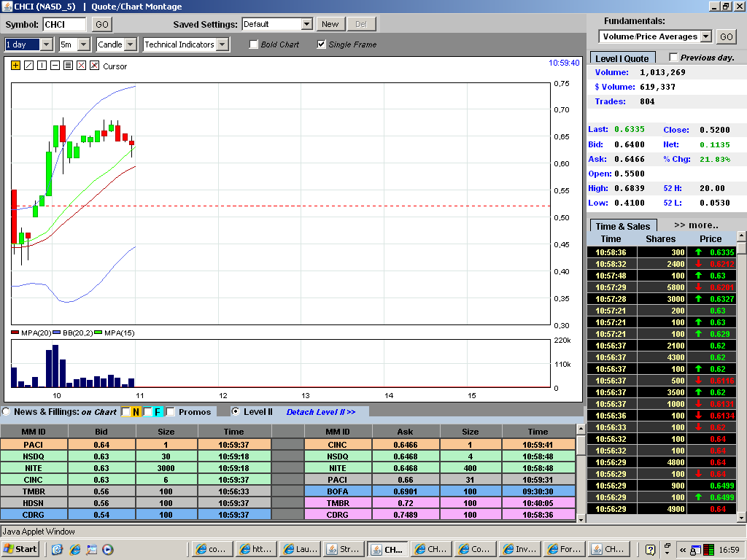This screenshot has height=560, width=747.
Task: Check the Previous day checkbox
Action: click(673, 57)
